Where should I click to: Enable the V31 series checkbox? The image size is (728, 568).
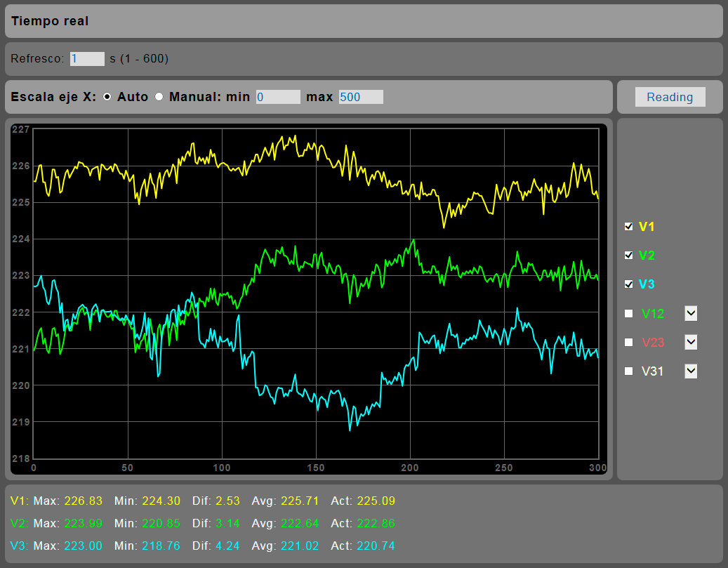click(x=628, y=371)
